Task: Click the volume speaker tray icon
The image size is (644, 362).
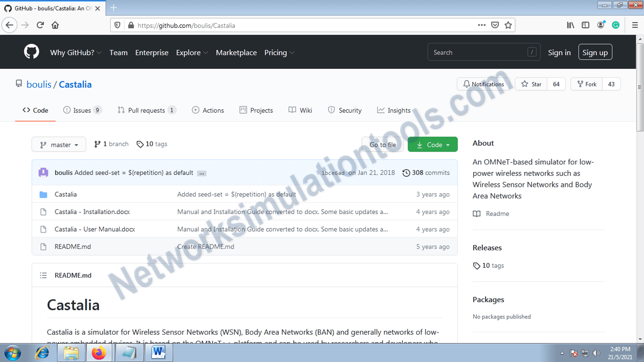Action: coord(596,353)
